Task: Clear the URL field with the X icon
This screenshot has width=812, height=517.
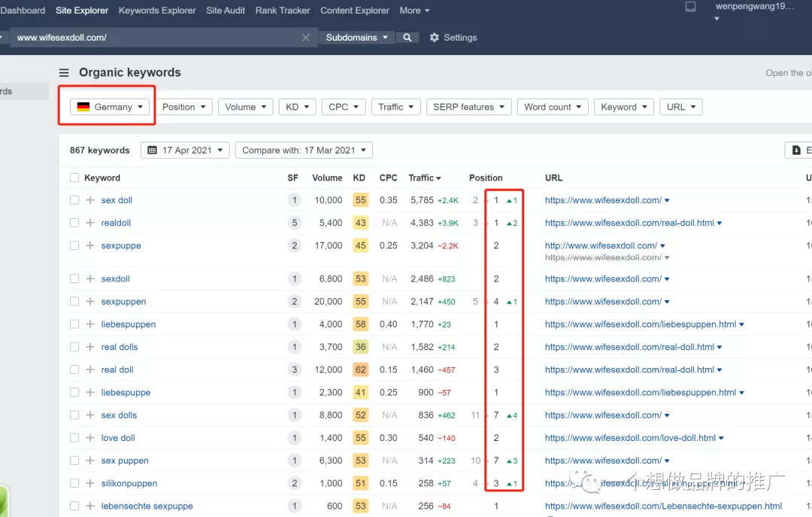Action: point(305,38)
